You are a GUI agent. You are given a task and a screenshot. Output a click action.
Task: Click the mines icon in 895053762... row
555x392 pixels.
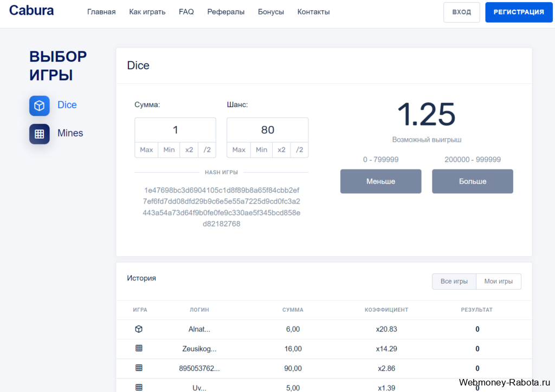pyautogui.click(x=139, y=368)
